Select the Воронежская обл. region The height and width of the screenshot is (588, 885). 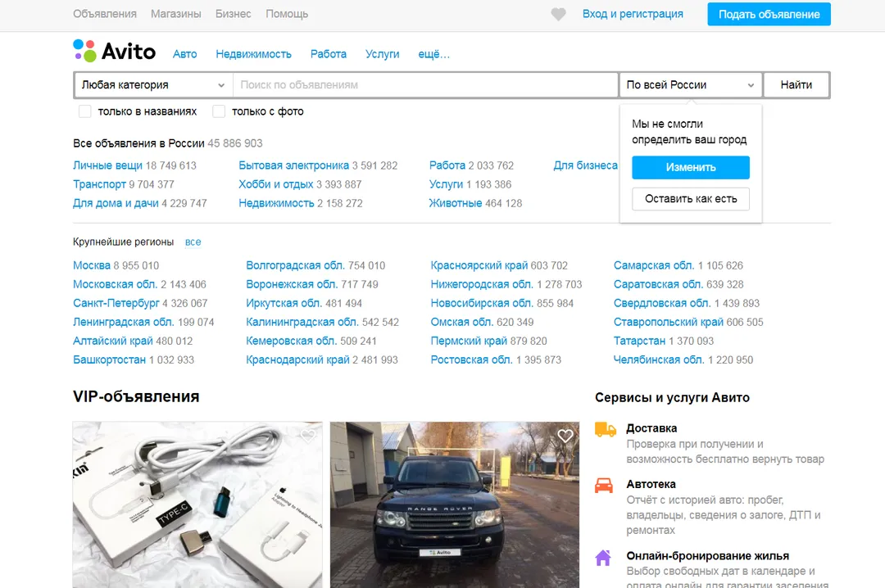pos(292,284)
